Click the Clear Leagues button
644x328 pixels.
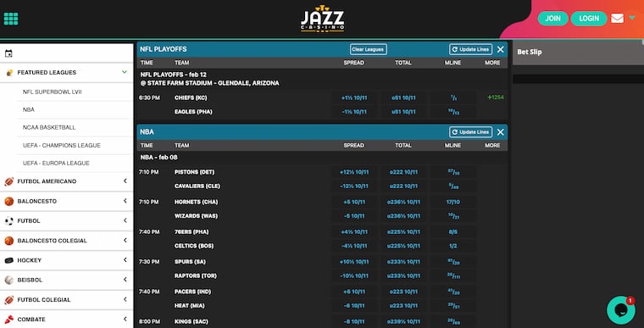click(368, 49)
